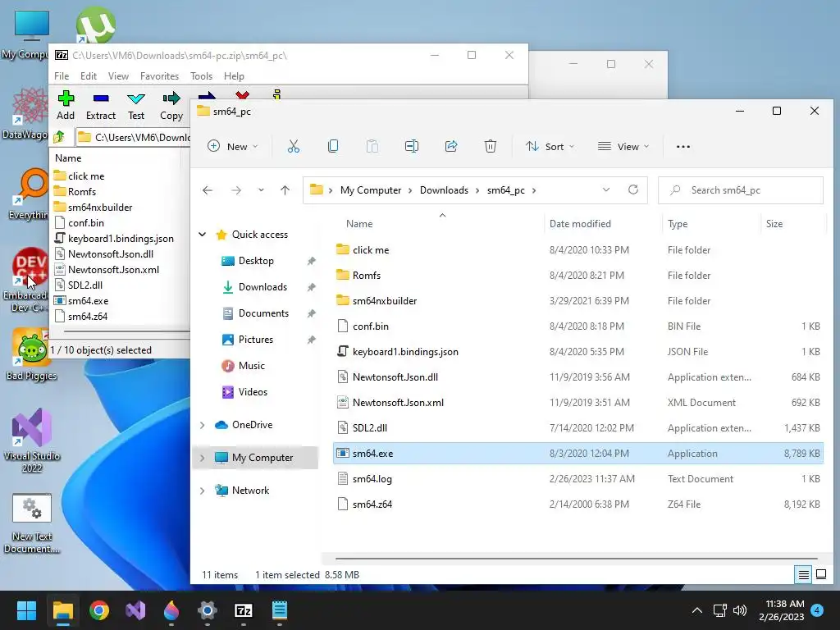Click the Copy icon in Explorer toolbar

pos(333,146)
